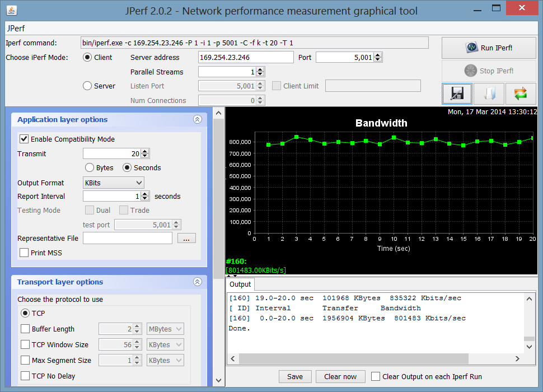Decrease the Report Interval value
The image size is (543, 392).
[x=146, y=199]
